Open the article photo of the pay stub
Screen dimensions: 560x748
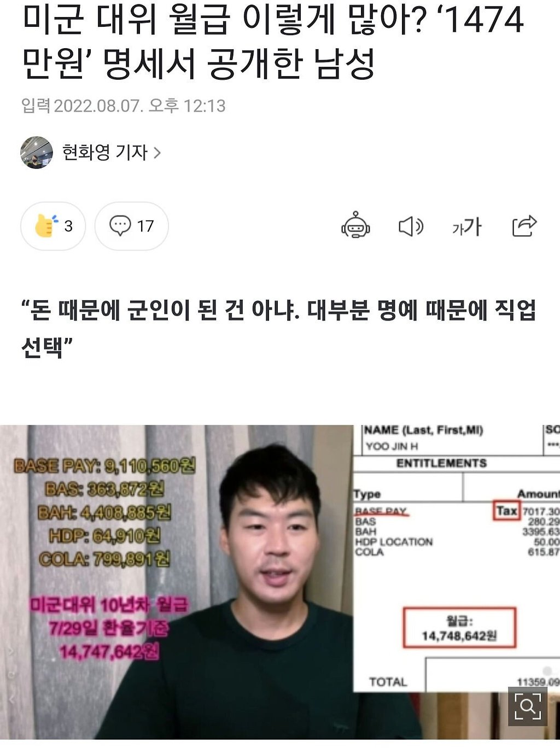point(280,582)
